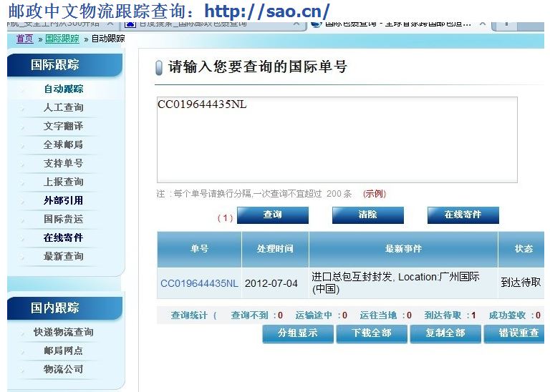Go to 全球邮局 in the sidebar
Image resolution: width=550 pixels, height=392 pixels.
(x=63, y=144)
